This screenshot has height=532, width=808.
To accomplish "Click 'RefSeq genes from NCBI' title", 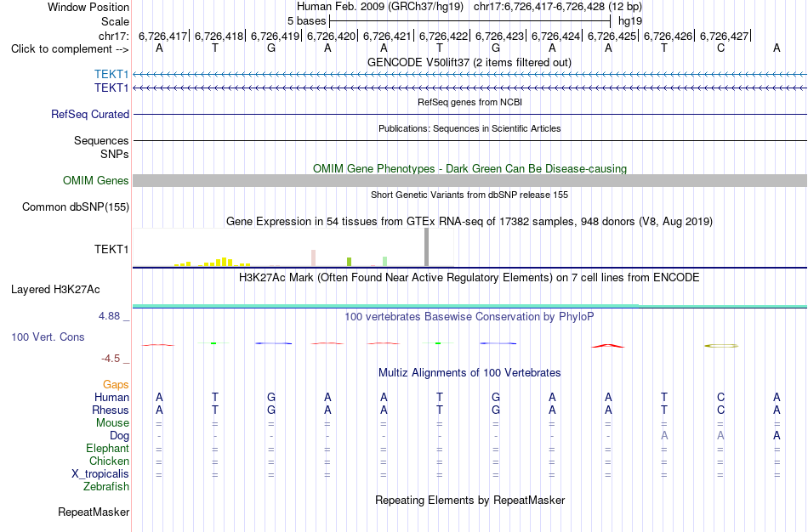I will (x=469, y=102).
